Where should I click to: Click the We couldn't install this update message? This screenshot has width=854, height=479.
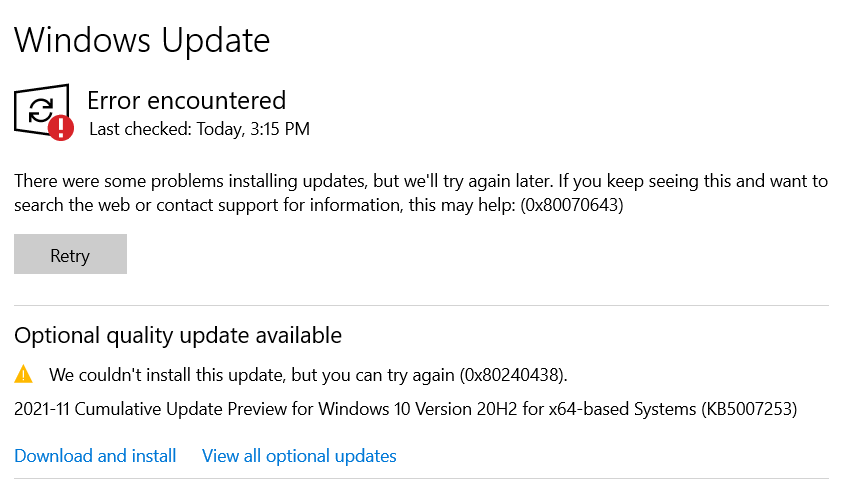pyautogui.click(x=250, y=375)
